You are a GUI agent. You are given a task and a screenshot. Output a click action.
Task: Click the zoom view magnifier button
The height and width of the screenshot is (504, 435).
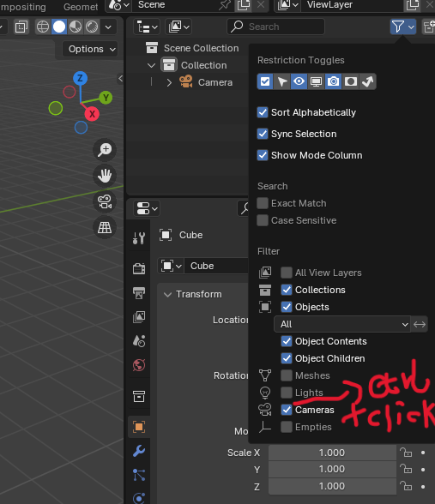105,150
